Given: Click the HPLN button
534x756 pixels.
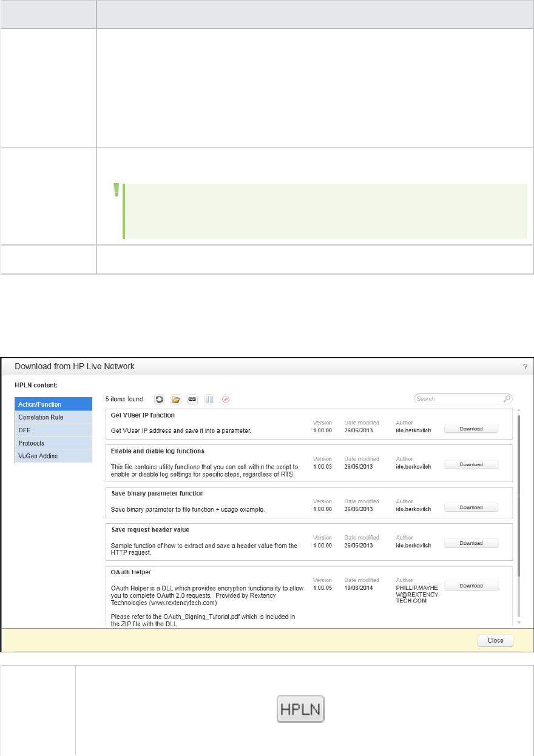Looking at the screenshot, I should click(300, 709).
